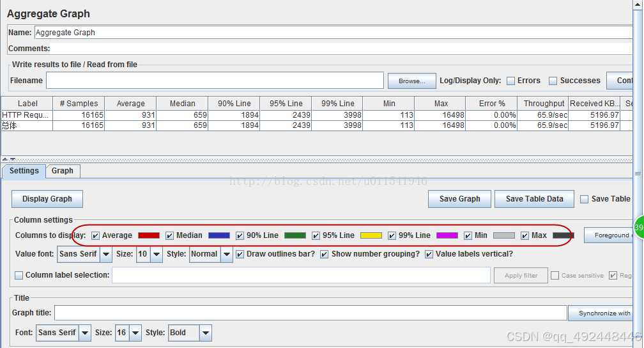Uncheck the Max column checkbox
This screenshot has height=348, width=644.
point(525,235)
